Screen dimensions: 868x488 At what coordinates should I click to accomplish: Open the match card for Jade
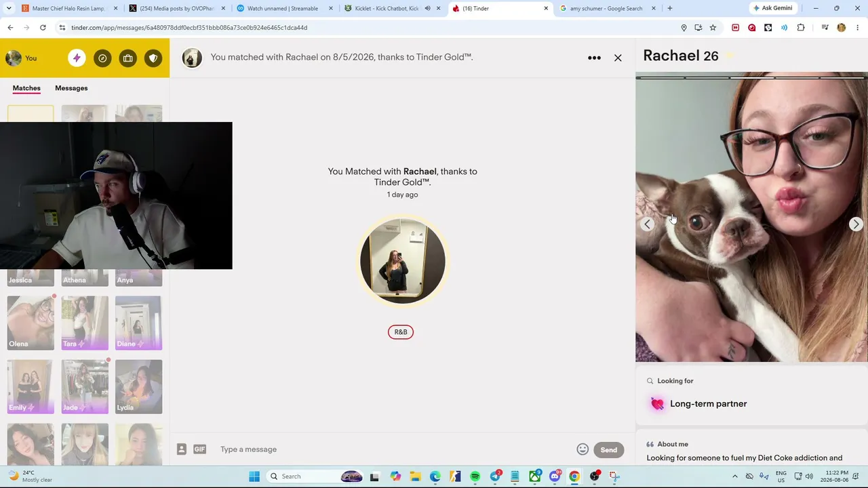pyautogui.click(x=85, y=386)
